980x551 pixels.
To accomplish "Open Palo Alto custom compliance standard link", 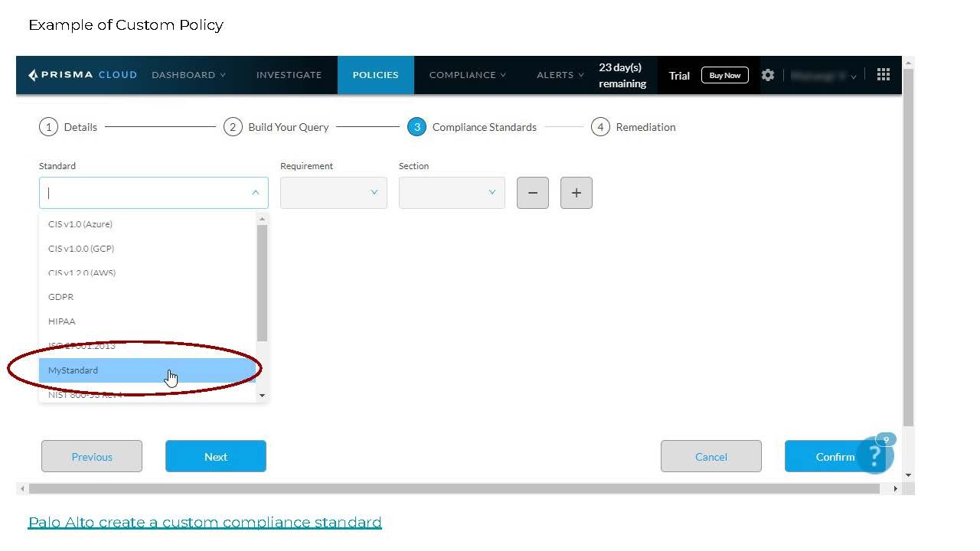I will click(x=204, y=522).
